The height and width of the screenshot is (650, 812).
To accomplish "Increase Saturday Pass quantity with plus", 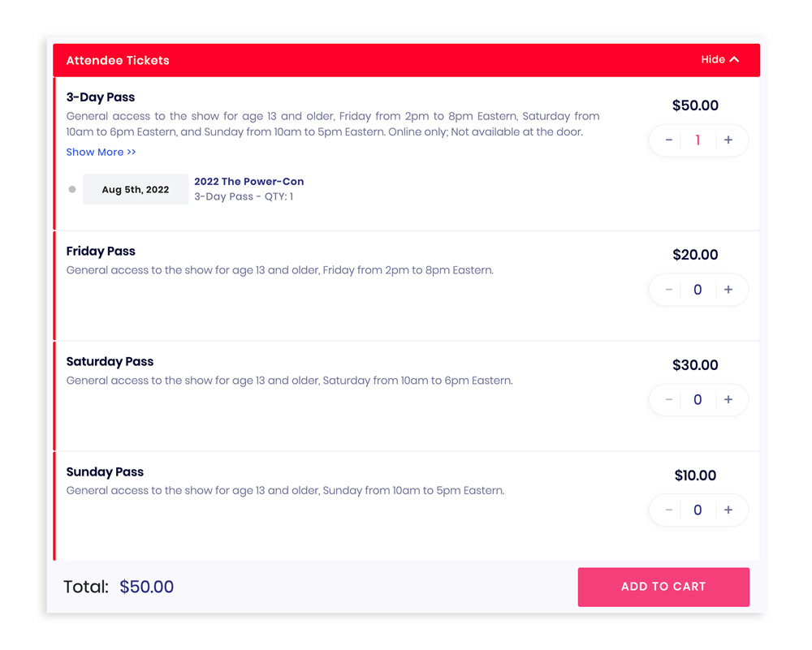I will 728,399.
